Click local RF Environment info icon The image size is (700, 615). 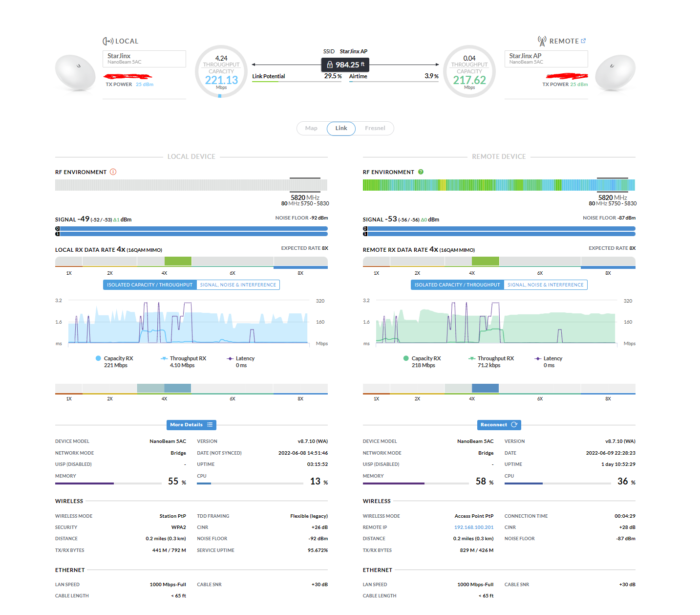113,172
